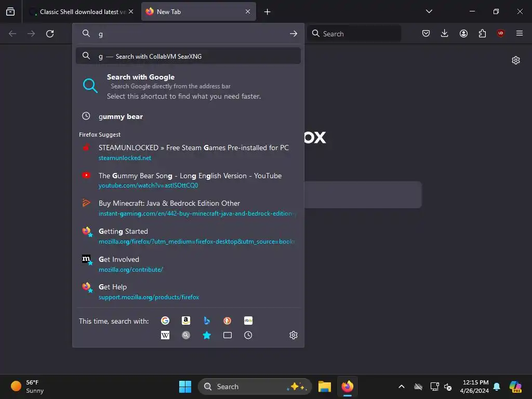Show hidden tray icons chevron
This screenshot has height=399, width=532.
(x=402, y=387)
